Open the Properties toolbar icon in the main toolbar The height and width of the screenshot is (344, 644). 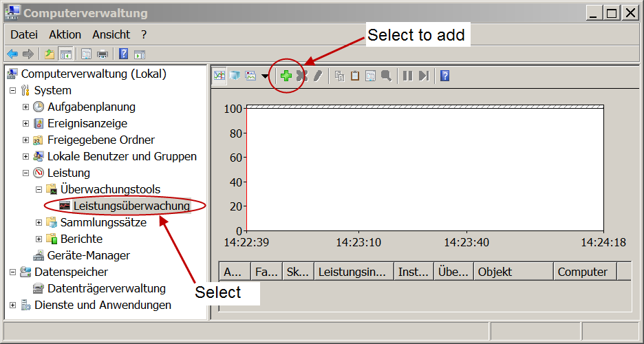click(86, 54)
